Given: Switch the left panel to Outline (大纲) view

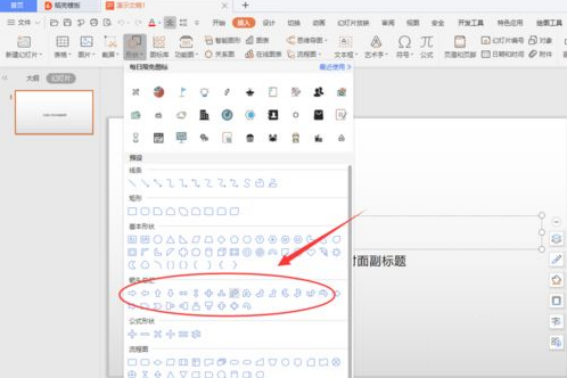Looking at the screenshot, I should pyautogui.click(x=33, y=78).
